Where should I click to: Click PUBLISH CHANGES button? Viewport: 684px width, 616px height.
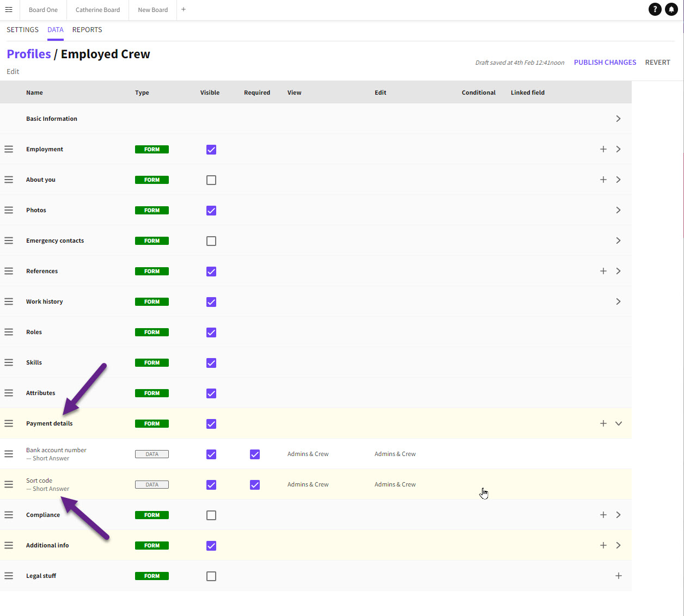(x=605, y=63)
